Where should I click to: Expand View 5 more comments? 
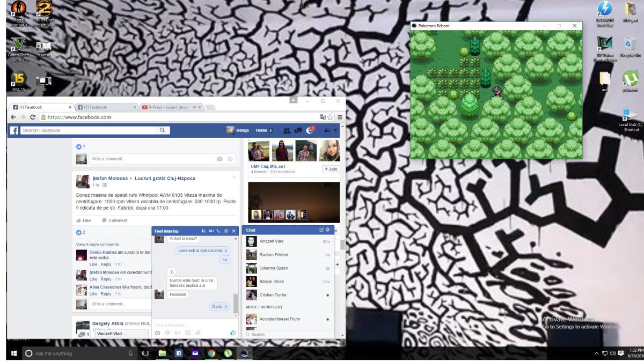click(97, 245)
